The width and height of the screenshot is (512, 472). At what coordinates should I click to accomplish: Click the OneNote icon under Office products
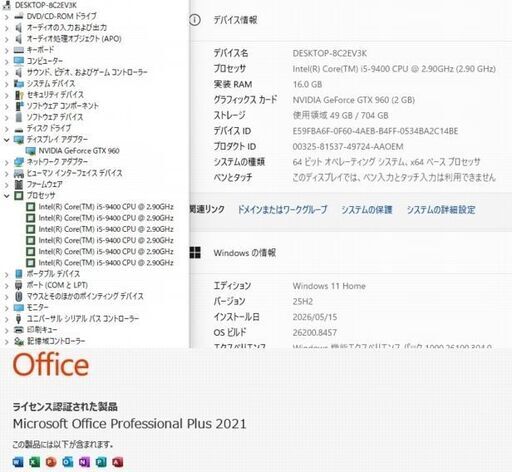pyautogui.click(x=84, y=462)
